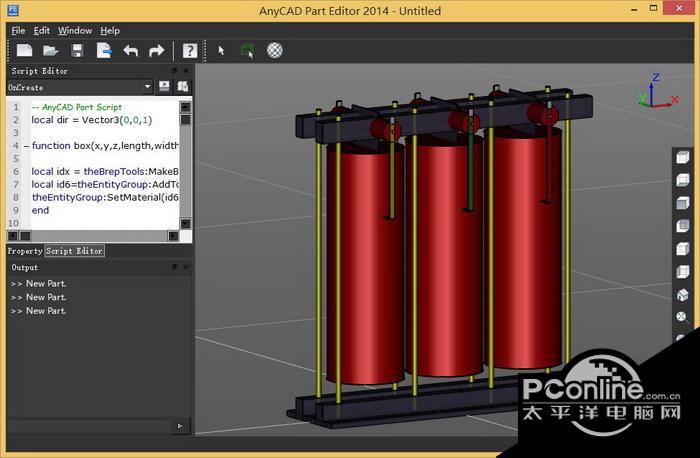Create a new part document
This screenshot has height=458, width=700.
point(24,50)
